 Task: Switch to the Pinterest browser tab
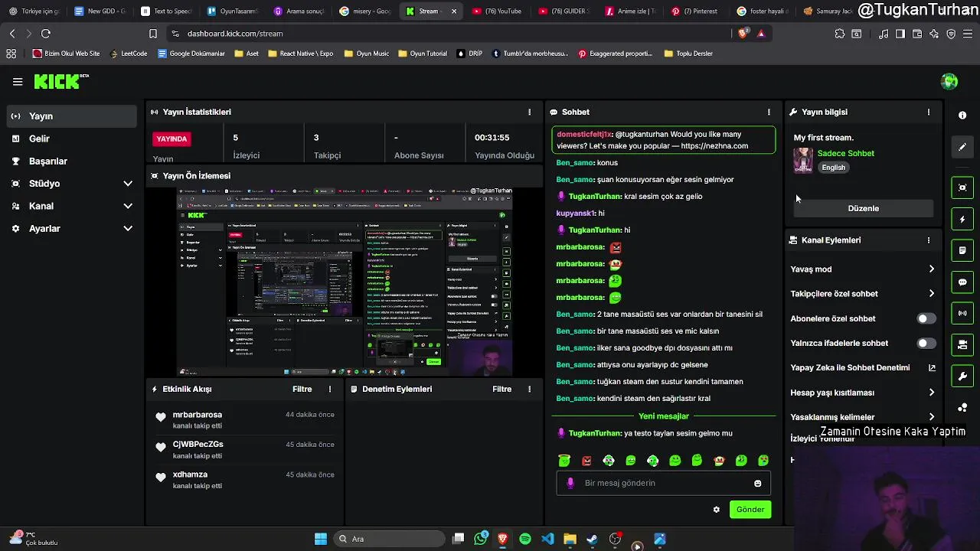695,11
